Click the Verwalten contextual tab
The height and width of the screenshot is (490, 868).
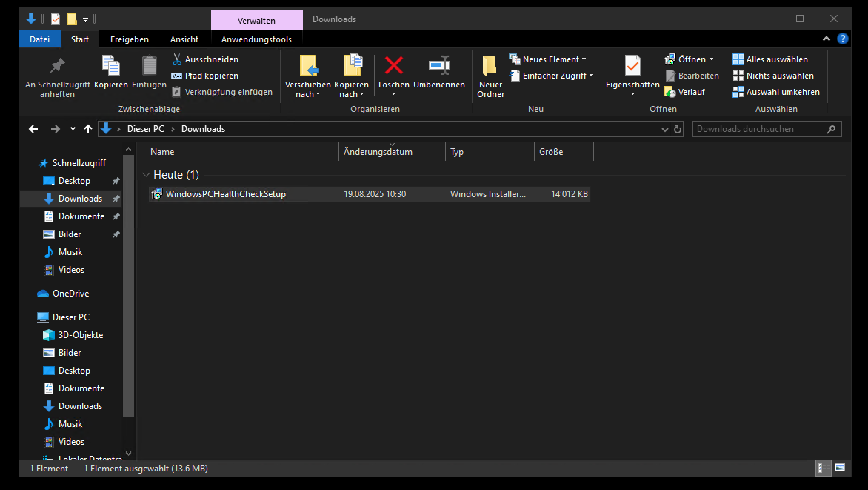[x=256, y=21]
